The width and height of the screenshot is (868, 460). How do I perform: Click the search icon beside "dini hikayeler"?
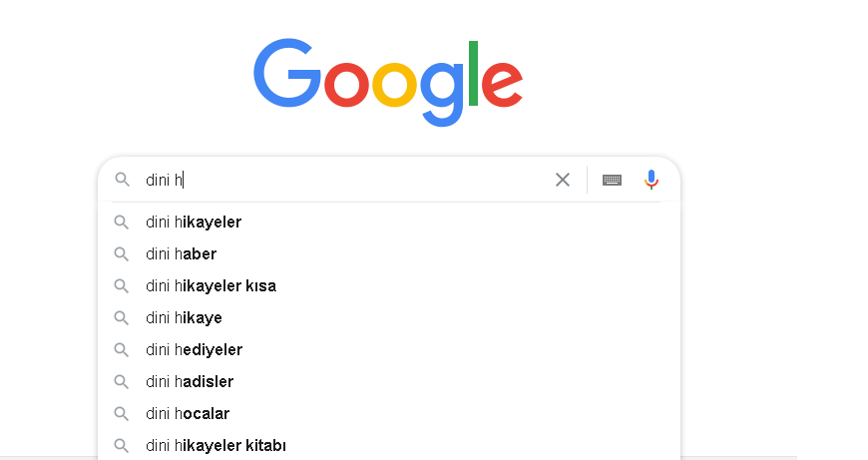pos(122,222)
